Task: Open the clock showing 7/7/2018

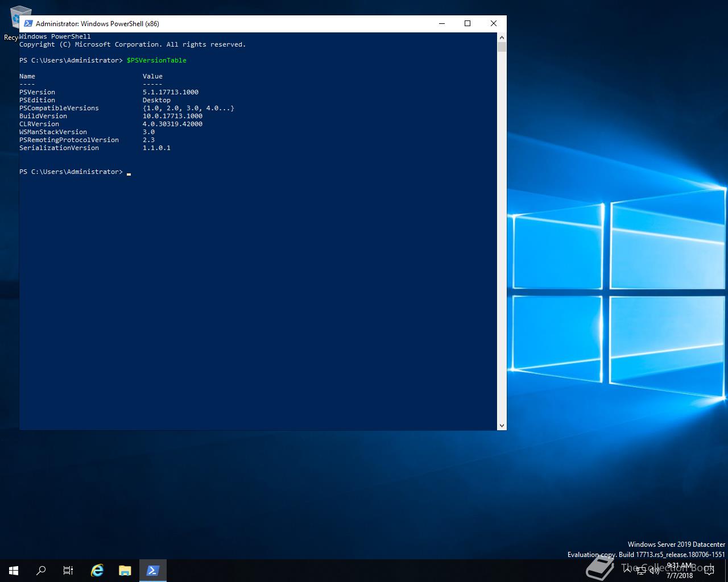Action: coord(680,571)
